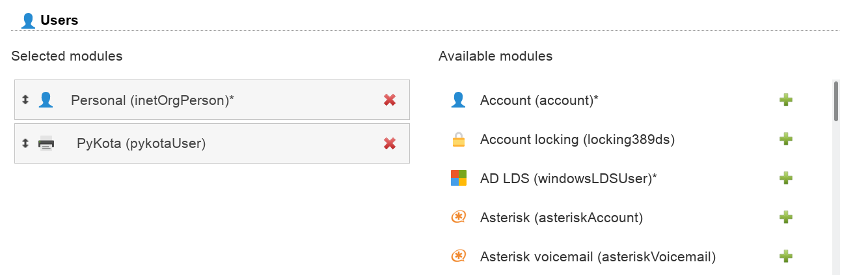
Task: Click the Asterisk voicemail orange icon
Action: point(459,256)
